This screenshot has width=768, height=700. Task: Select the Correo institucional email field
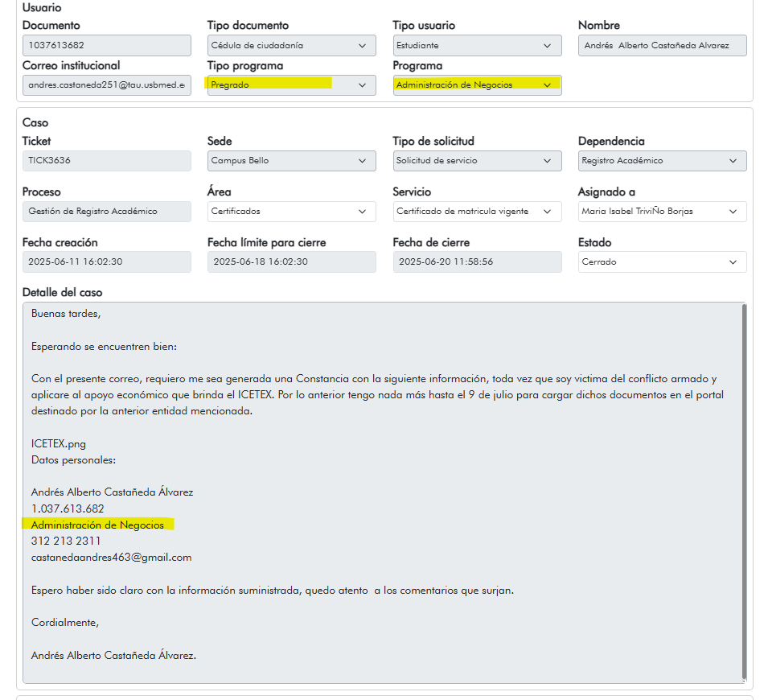click(107, 85)
